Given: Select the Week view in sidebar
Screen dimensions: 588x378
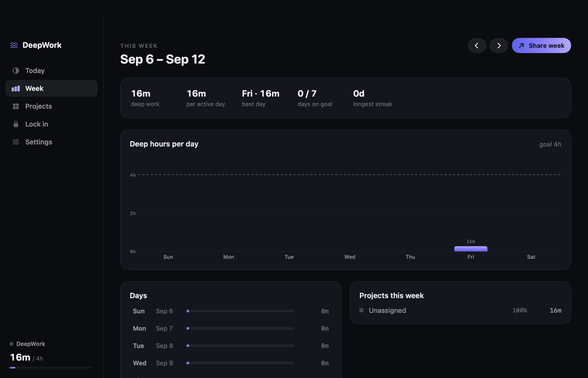Looking at the screenshot, I should click(51, 88).
